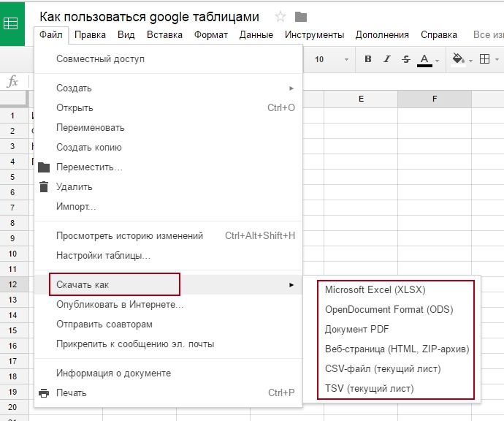The height and width of the screenshot is (421, 504).
Task: Open the borders tool
Action: 484,59
